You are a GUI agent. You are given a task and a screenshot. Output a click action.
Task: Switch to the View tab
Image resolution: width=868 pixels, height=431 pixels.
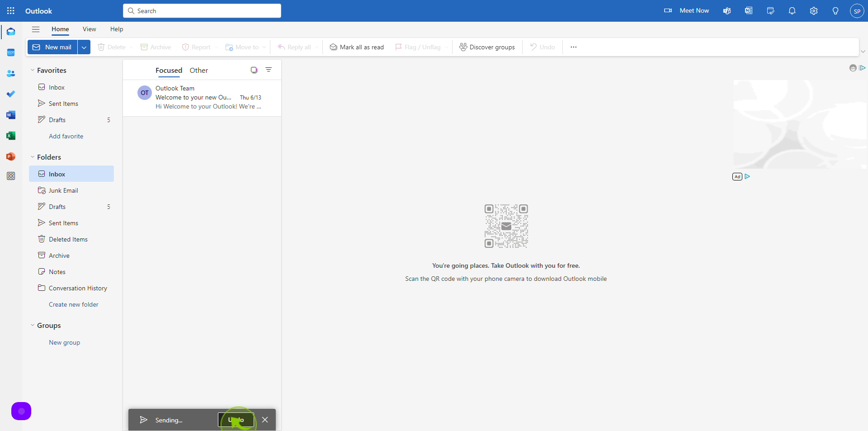point(89,29)
